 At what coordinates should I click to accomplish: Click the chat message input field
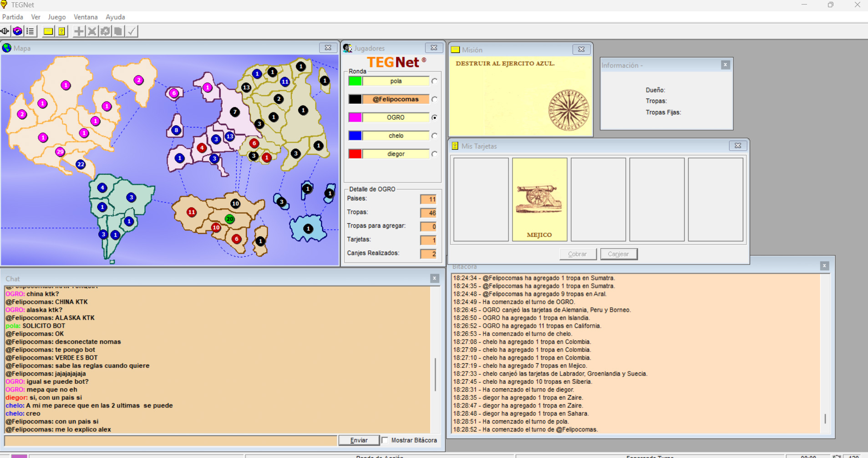pos(171,440)
